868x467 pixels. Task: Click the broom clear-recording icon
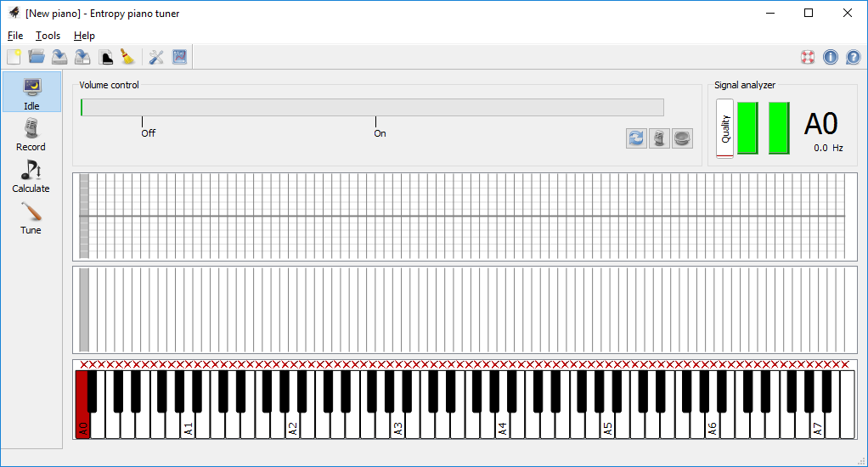pos(128,57)
